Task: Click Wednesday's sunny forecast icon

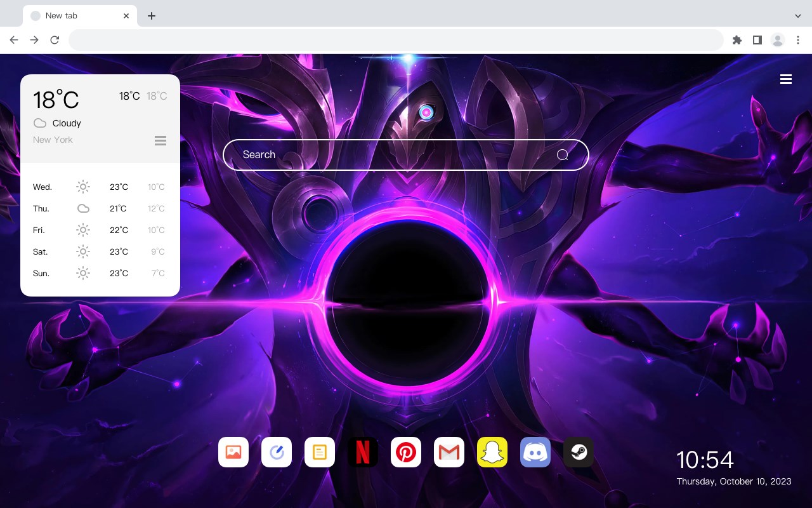Action: [x=83, y=187]
